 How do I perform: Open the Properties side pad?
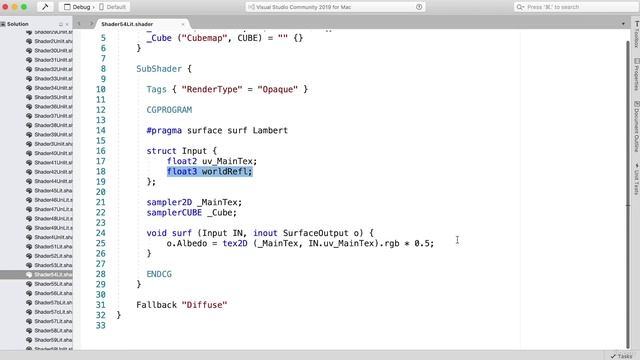(x=636, y=74)
